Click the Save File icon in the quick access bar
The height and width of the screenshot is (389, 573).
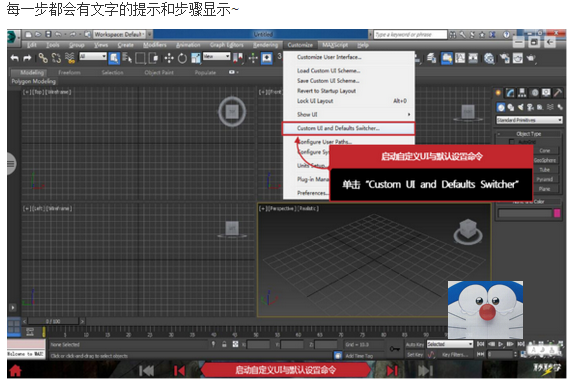(x=48, y=34)
